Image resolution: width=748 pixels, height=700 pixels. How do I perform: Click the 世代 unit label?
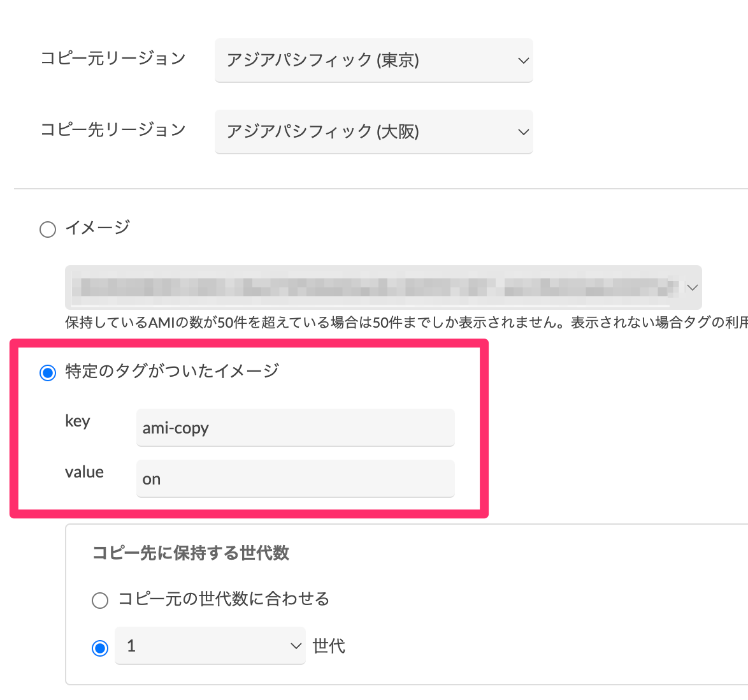coord(329,646)
